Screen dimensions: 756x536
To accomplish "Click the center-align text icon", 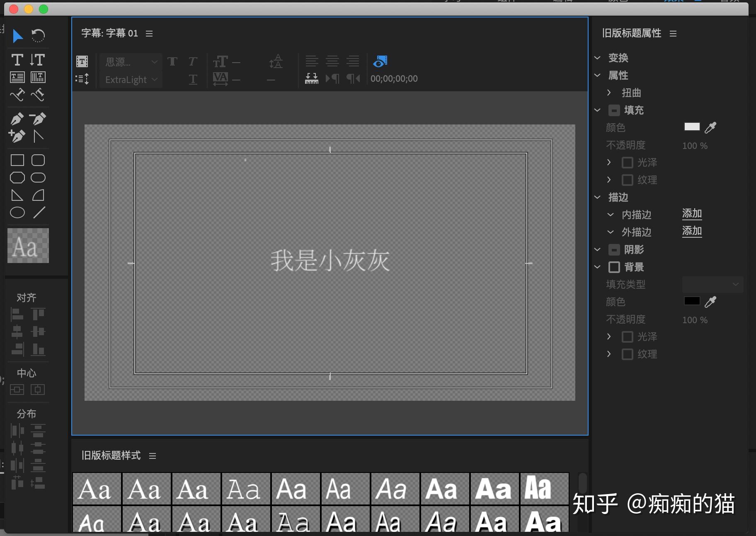I will coord(332,61).
